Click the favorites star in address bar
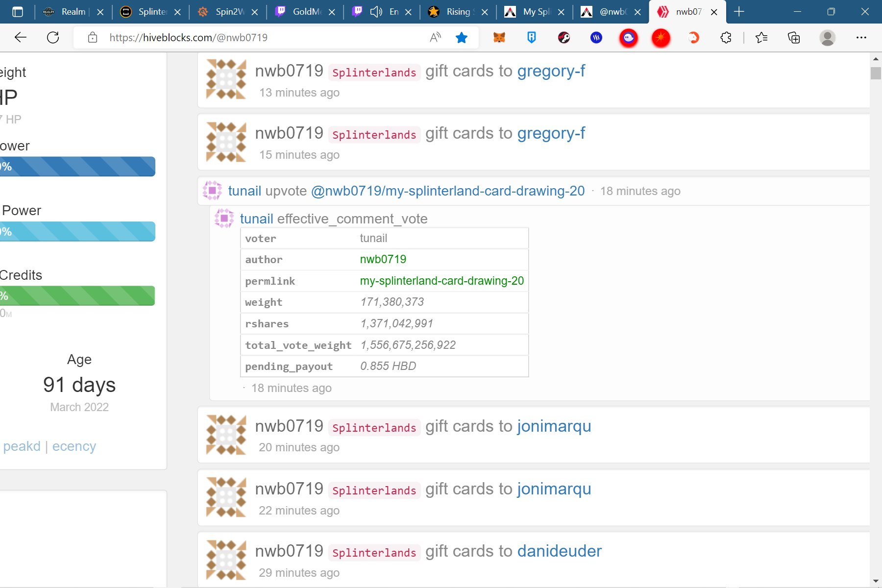 click(461, 38)
